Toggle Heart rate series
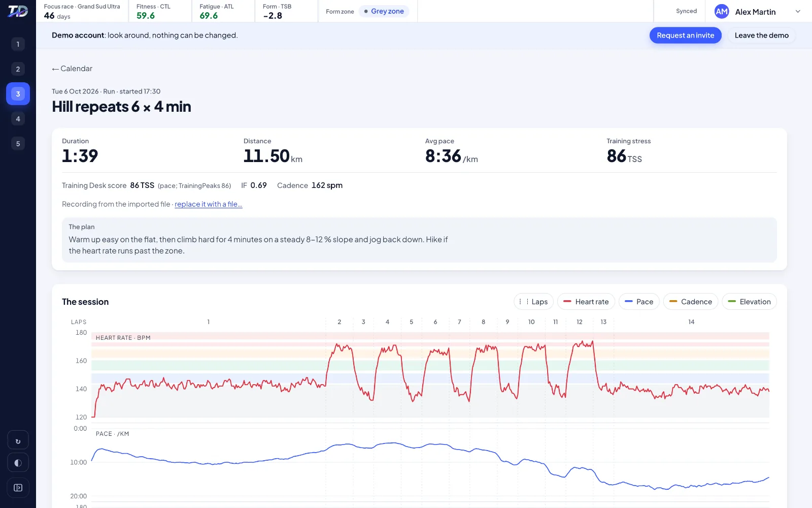The image size is (812, 508). [586, 302]
